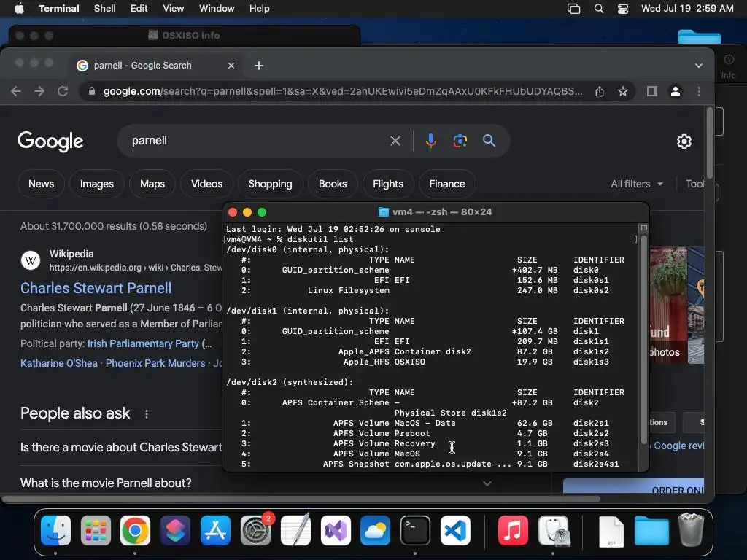This screenshot has width=747, height=560.
Task: Expand the Chrome tab search chevron
Action: pos(698,66)
